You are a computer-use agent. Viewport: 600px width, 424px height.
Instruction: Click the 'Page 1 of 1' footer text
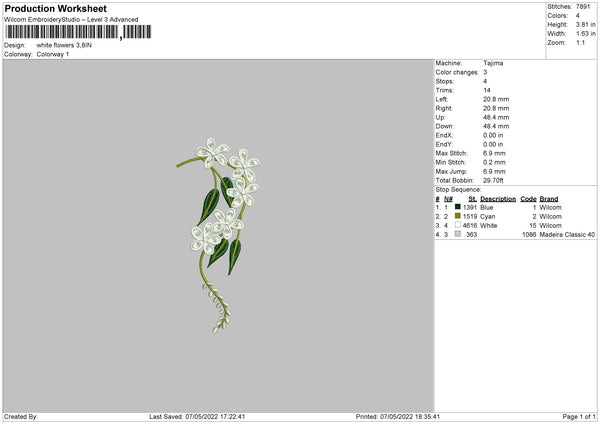click(x=579, y=416)
